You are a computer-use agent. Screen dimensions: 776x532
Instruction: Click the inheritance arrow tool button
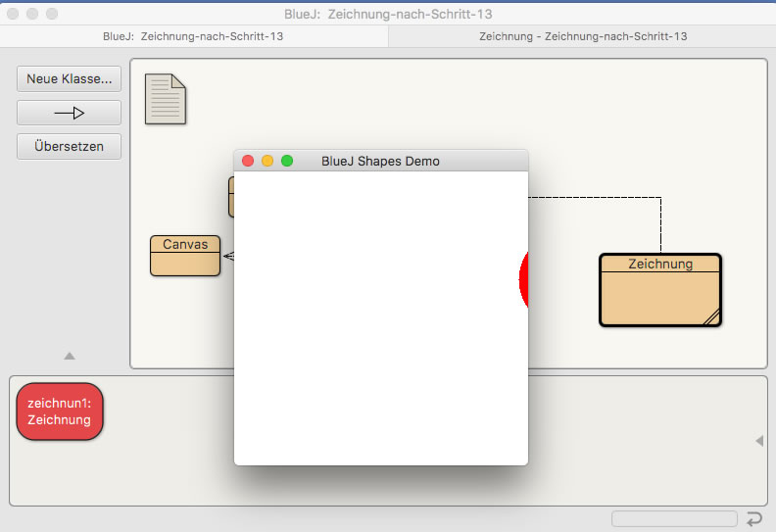coord(69,113)
